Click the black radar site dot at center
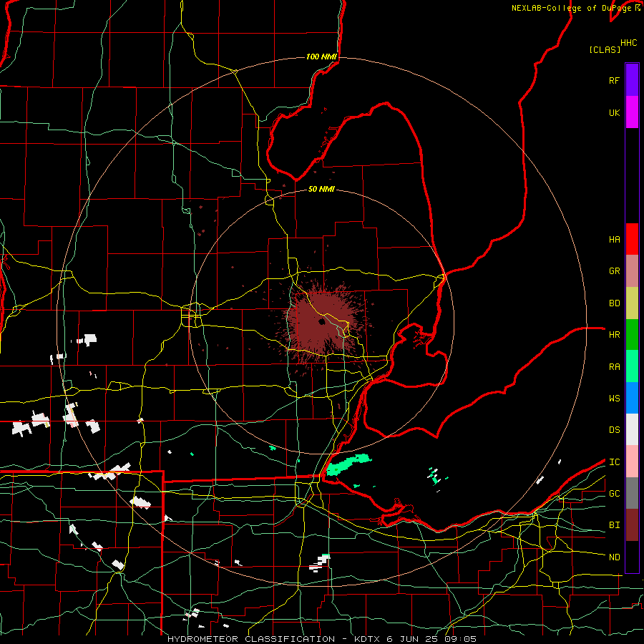644x644 pixels. (322, 321)
